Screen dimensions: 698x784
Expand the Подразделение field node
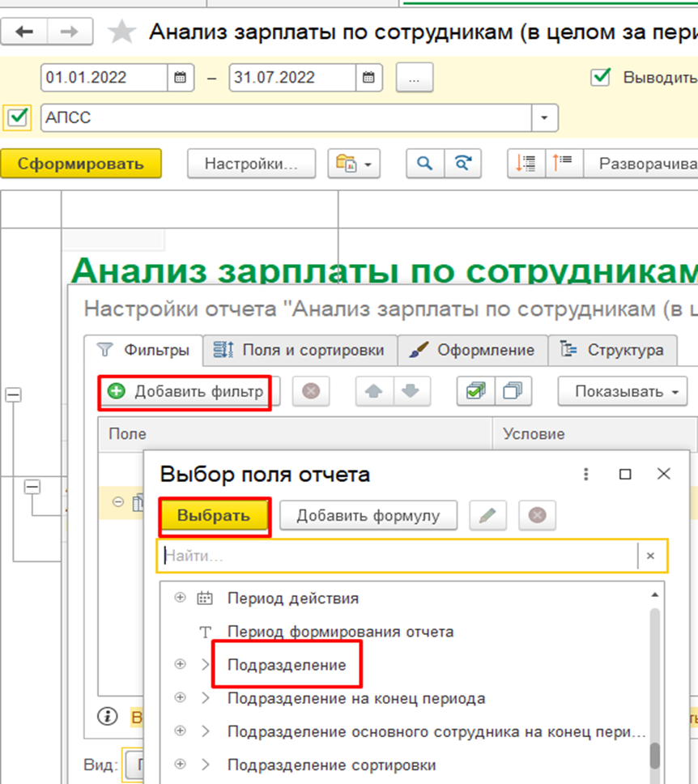[180, 664]
